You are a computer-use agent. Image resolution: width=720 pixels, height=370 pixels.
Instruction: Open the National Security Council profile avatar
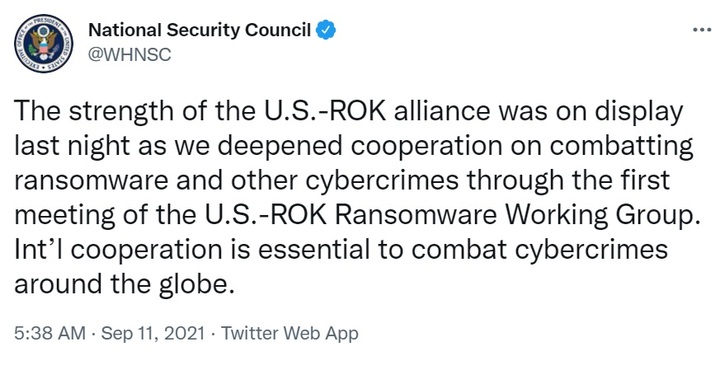(x=44, y=44)
